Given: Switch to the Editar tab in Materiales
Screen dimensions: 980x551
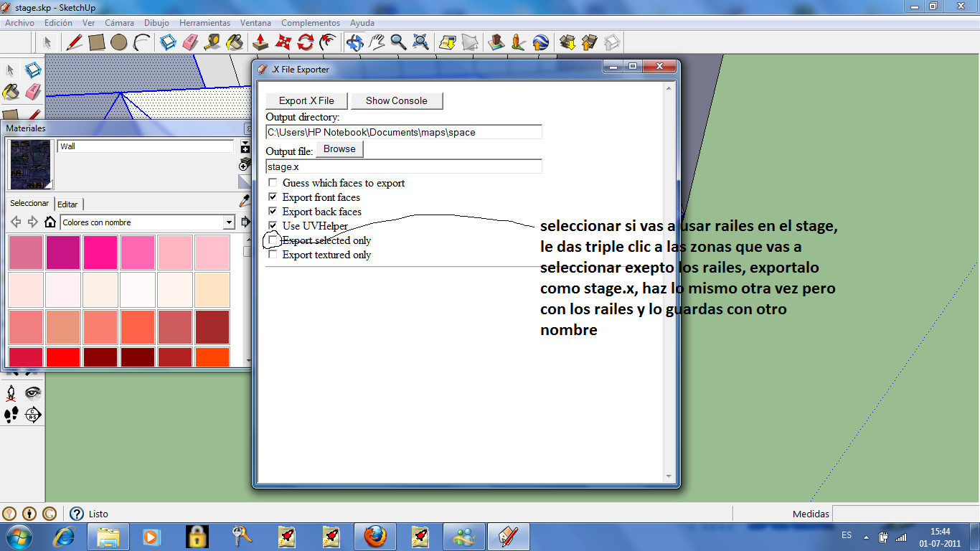Looking at the screenshot, I should click(68, 204).
